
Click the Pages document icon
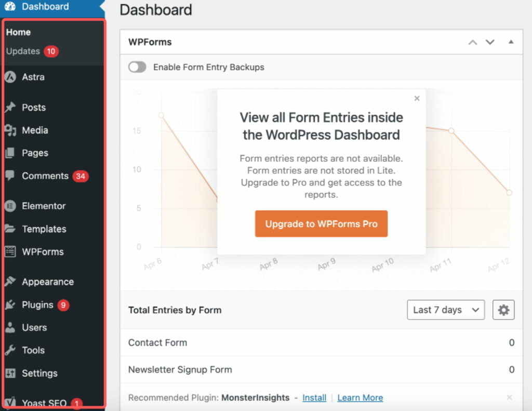(10, 153)
